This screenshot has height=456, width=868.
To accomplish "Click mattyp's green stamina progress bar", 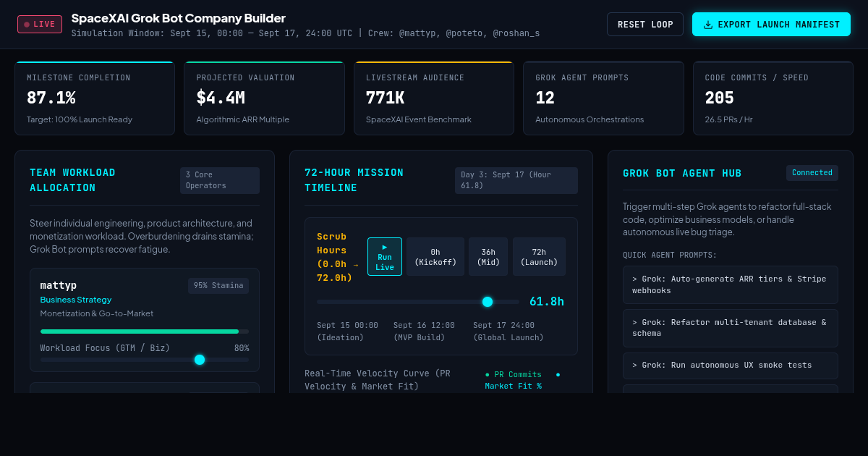I will 145,332.
